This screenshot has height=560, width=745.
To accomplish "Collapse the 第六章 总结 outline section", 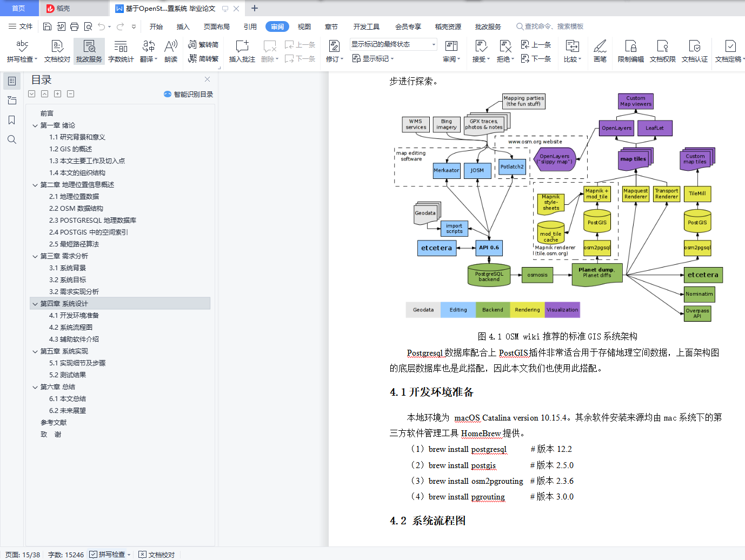I will coord(35,387).
